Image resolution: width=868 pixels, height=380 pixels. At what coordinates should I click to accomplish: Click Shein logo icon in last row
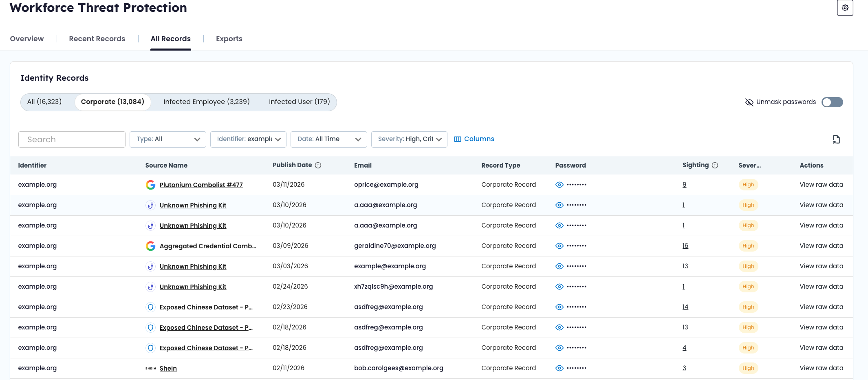[x=150, y=368]
